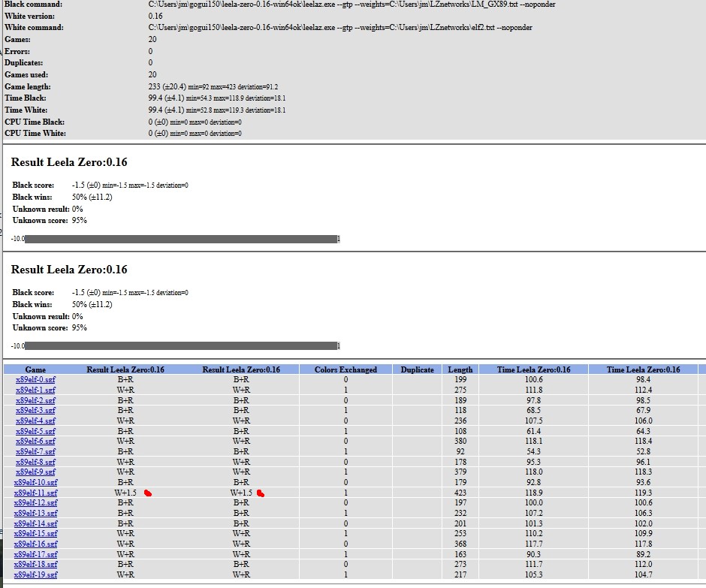Open the x89elf-13.sgf game link

tap(35, 513)
